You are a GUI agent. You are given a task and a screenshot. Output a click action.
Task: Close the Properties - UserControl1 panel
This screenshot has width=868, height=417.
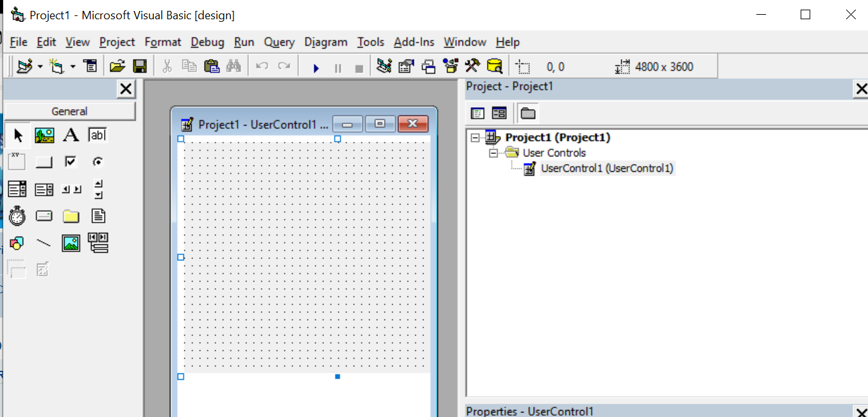pos(861,412)
